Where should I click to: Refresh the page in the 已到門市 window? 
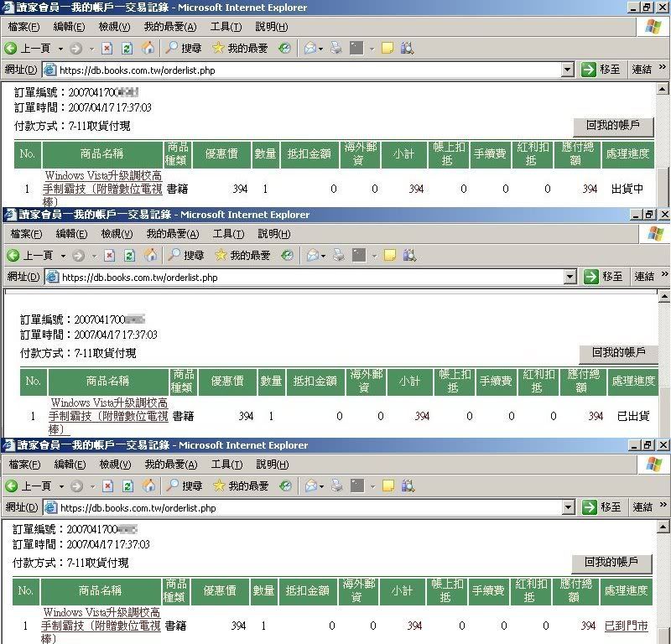pos(128,486)
